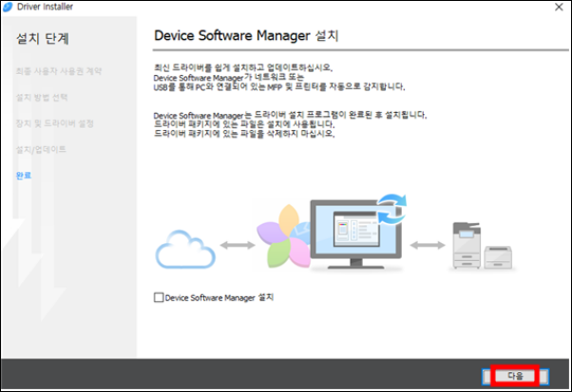Click the large multifunction printer icon
The width and height of the screenshot is (572, 392).
pos(467,245)
